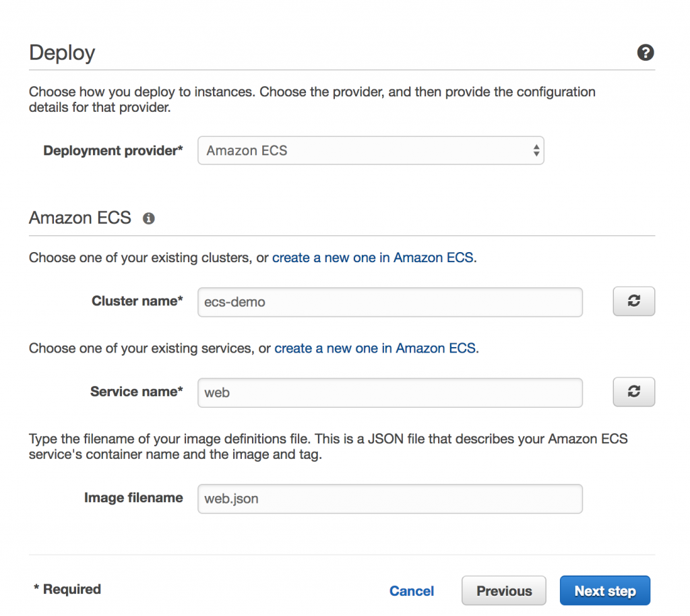Follow the link to create a new cluster

(373, 258)
